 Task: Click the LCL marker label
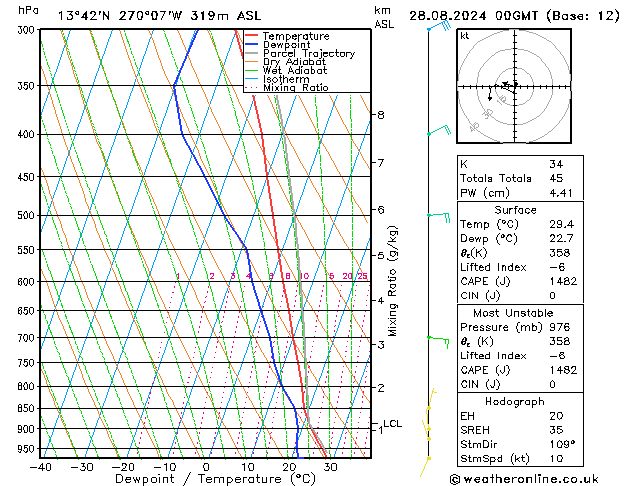coord(393,424)
